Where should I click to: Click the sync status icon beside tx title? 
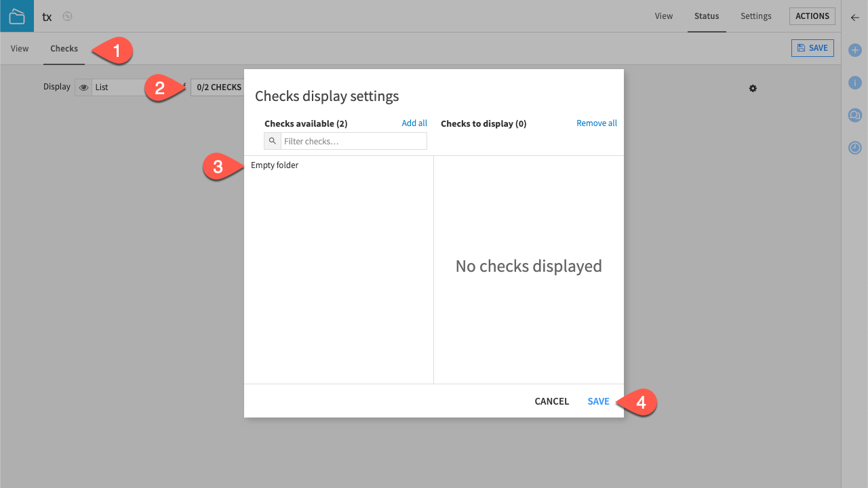[x=67, y=16]
